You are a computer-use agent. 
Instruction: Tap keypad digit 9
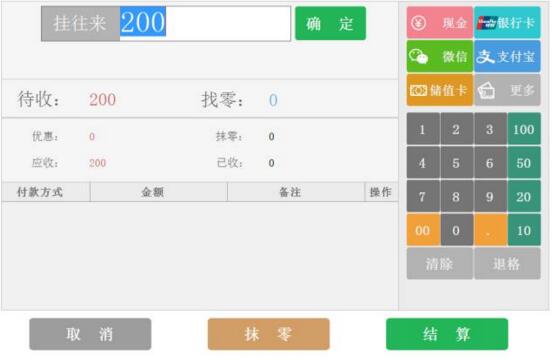pyautogui.click(x=490, y=196)
